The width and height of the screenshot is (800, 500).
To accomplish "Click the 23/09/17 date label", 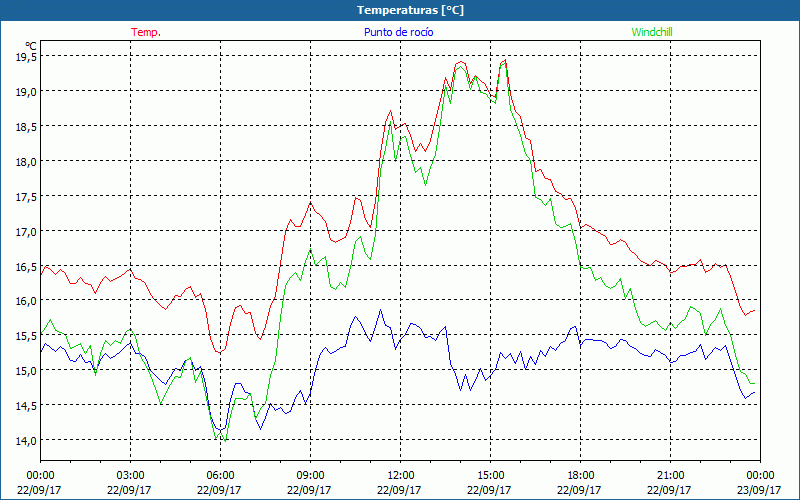I will (759, 490).
